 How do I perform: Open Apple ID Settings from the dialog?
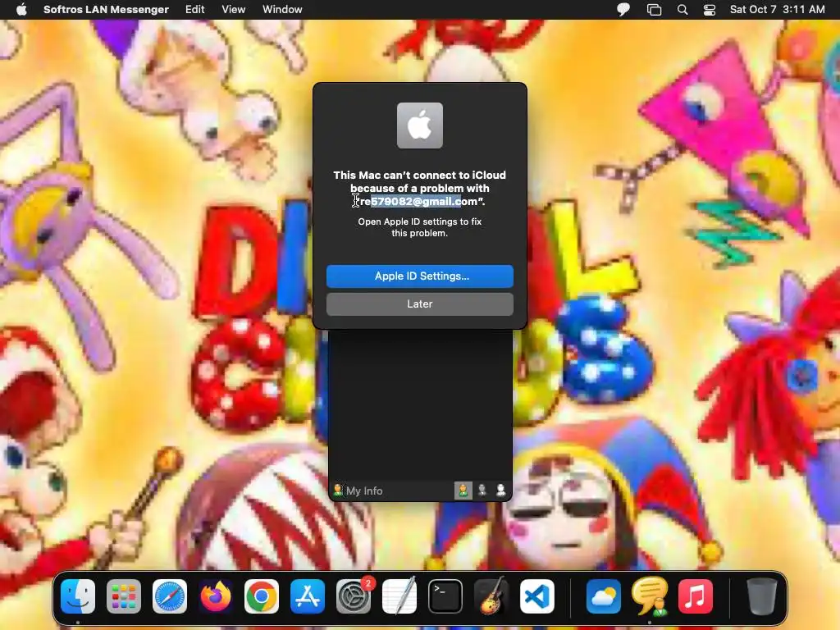pyautogui.click(x=419, y=276)
